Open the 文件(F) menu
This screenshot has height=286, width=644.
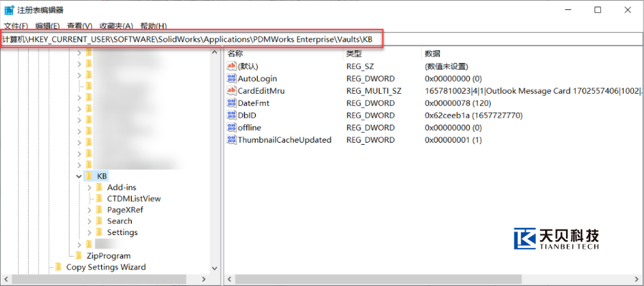click(x=16, y=26)
